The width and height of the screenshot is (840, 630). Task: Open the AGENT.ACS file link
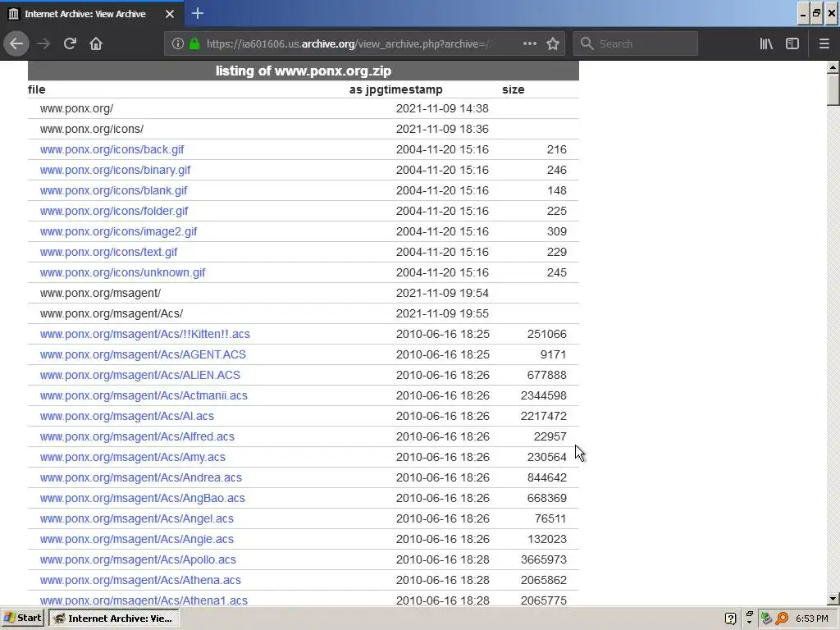coord(143,354)
